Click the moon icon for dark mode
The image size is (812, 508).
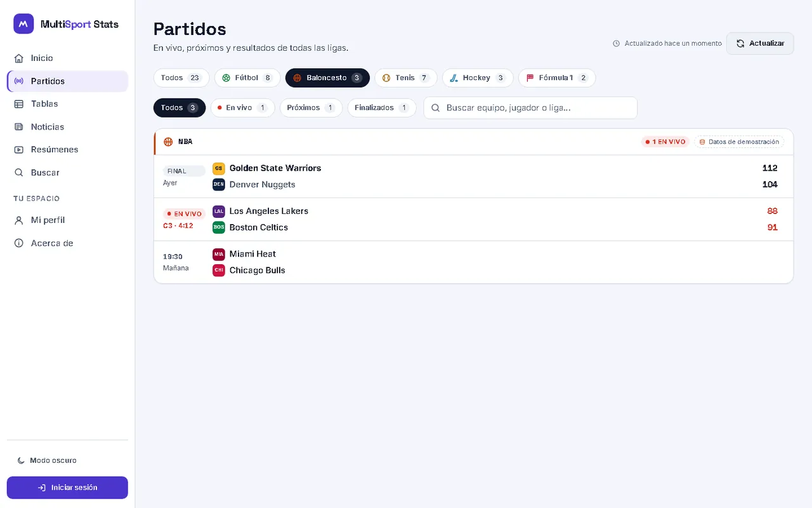(x=21, y=460)
